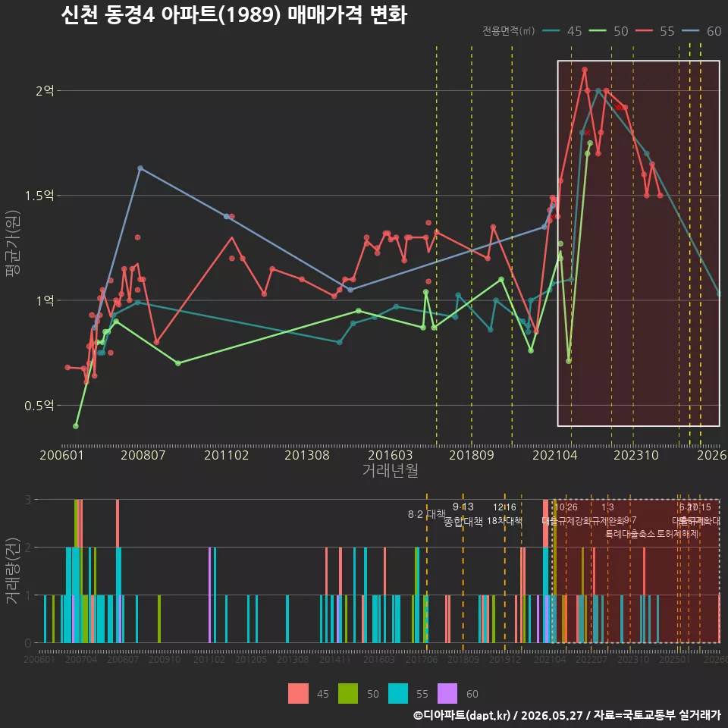The width and height of the screenshot is (728, 728).
Task: Click the '2억' y-axis label
Action: (45, 90)
